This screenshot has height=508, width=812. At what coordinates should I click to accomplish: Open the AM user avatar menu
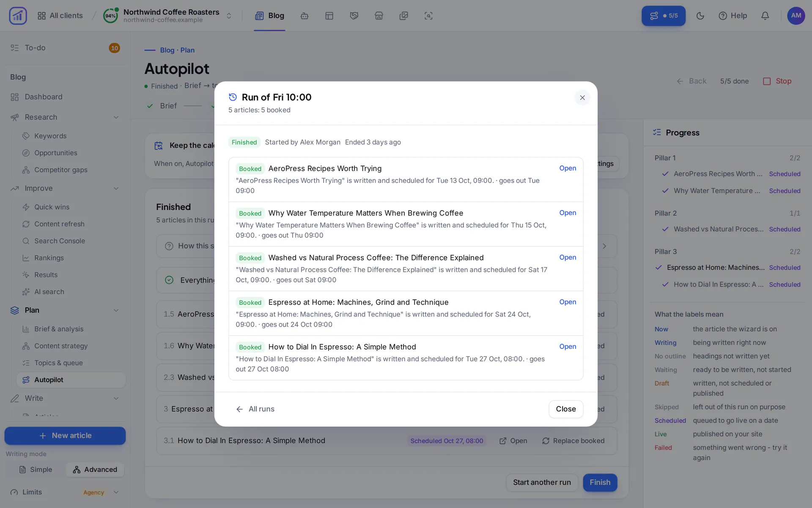click(x=796, y=16)
